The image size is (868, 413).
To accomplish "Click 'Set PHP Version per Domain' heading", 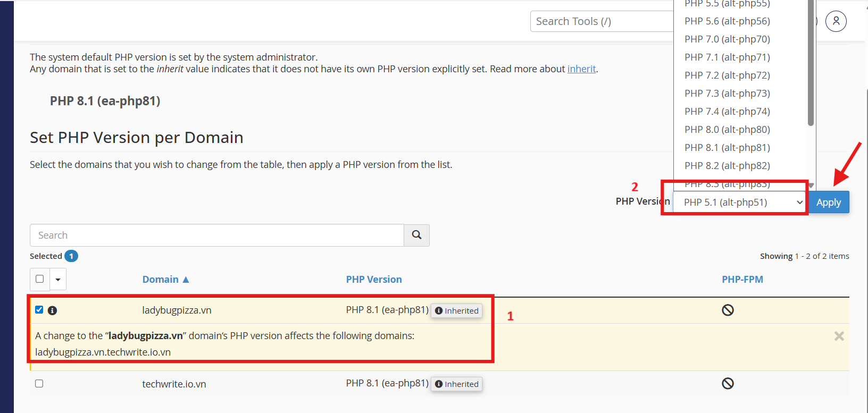I will pos(137,138).
